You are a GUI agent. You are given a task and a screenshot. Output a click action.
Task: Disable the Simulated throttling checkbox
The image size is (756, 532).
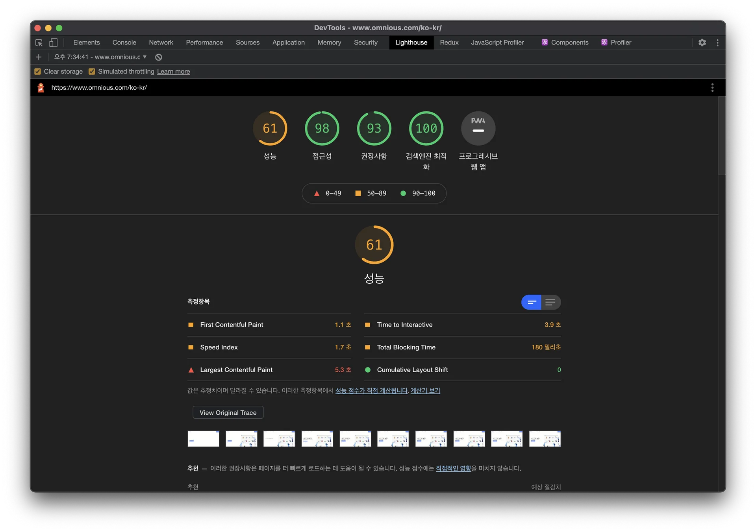(92, 72)
